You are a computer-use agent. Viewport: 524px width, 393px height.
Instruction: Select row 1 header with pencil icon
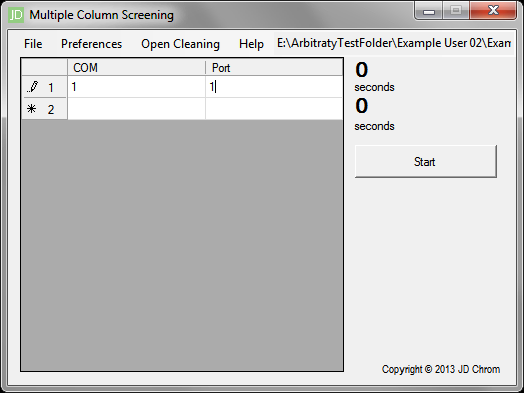click(x=44, y=87)
